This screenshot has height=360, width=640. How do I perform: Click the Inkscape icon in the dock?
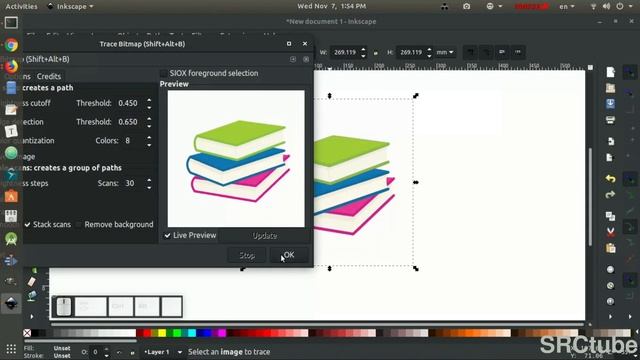pos(11,303)
